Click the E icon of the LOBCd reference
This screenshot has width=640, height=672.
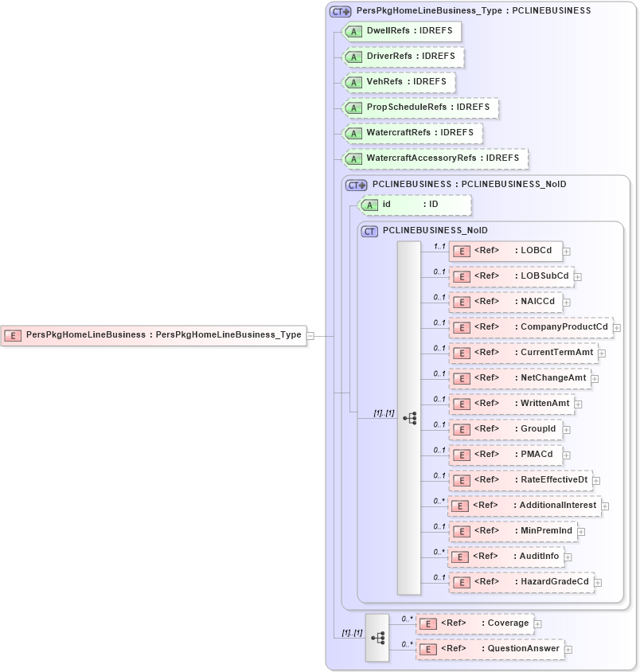461,251
